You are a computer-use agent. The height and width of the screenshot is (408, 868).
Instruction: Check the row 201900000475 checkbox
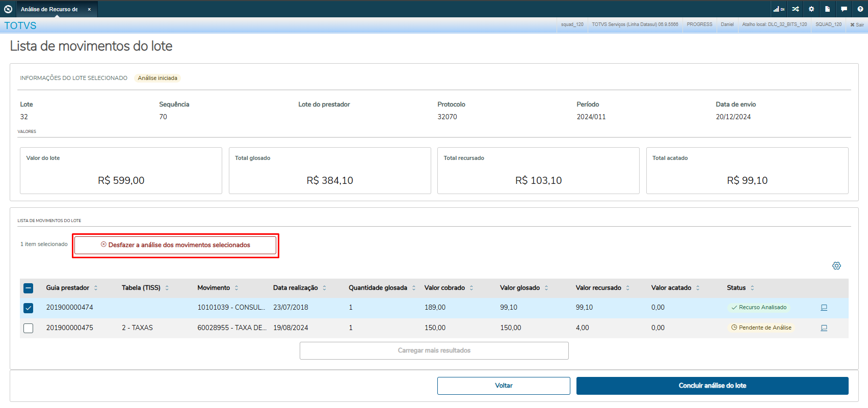(x=29, y=329)
